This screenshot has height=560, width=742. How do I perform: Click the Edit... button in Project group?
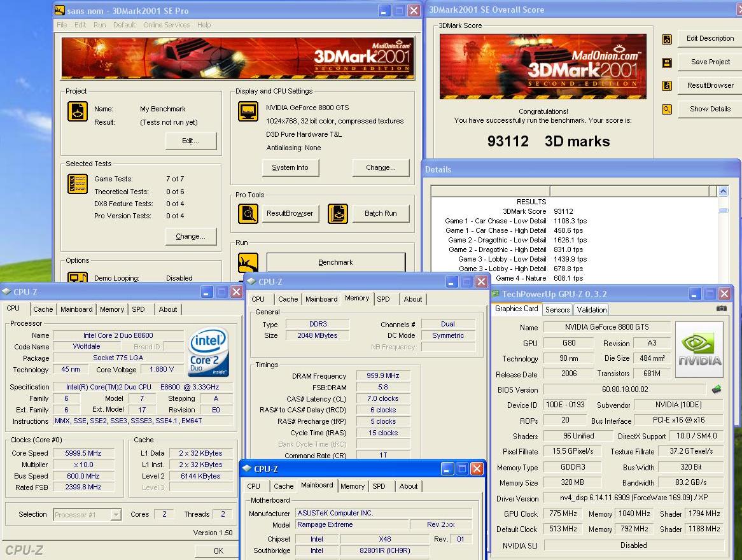click(191, 141)
